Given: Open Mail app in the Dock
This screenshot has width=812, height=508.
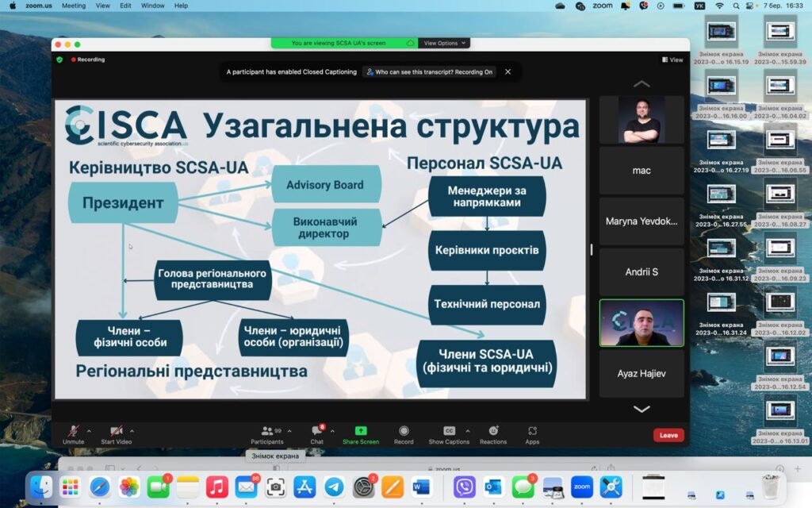Looking at the screenshot, I should point(247,487).
